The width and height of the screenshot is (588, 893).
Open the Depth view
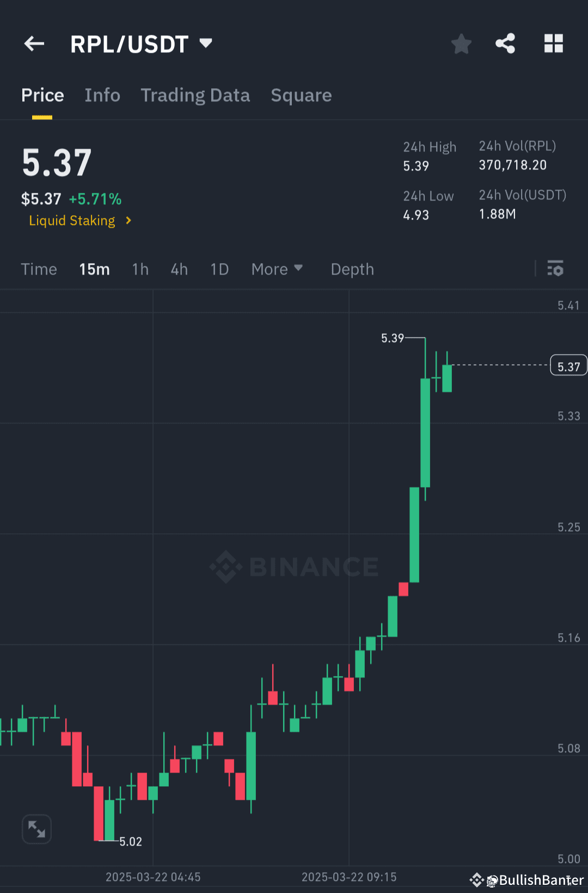click(352, 269)
